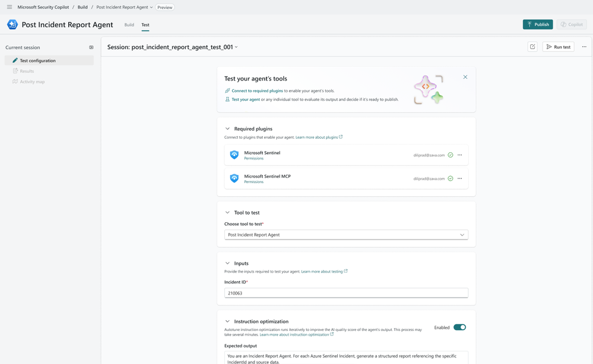Open the Choose tool to test dropdown
Image resolution: width=593 pixels, height=364 pixels.
click(x=346, y=235)
